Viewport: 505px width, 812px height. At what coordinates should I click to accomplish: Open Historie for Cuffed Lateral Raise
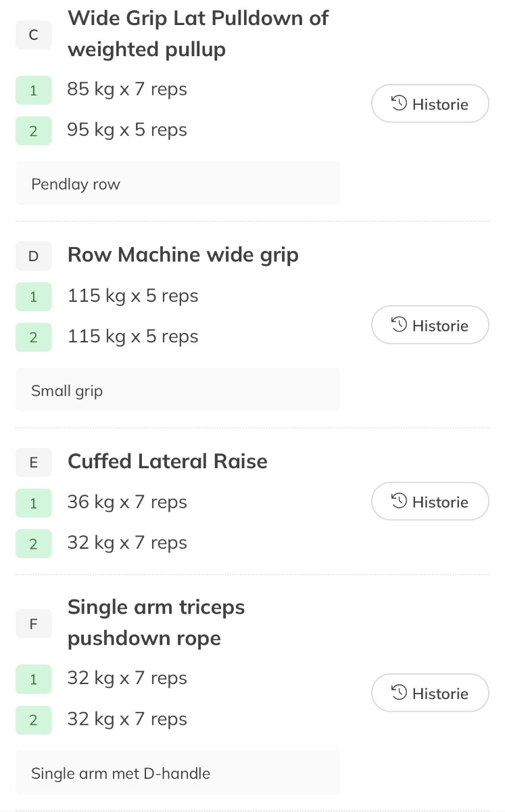pos(430,501)
